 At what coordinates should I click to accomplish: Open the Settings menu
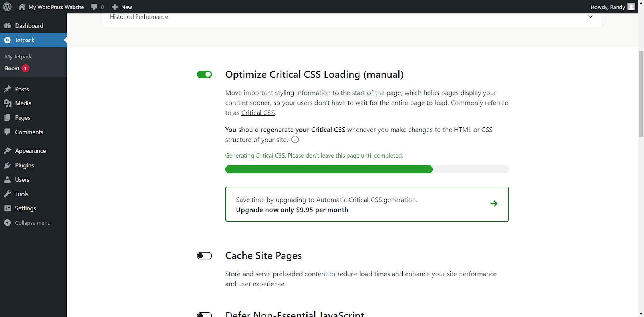pyautogui.click(x=33, y=208)
